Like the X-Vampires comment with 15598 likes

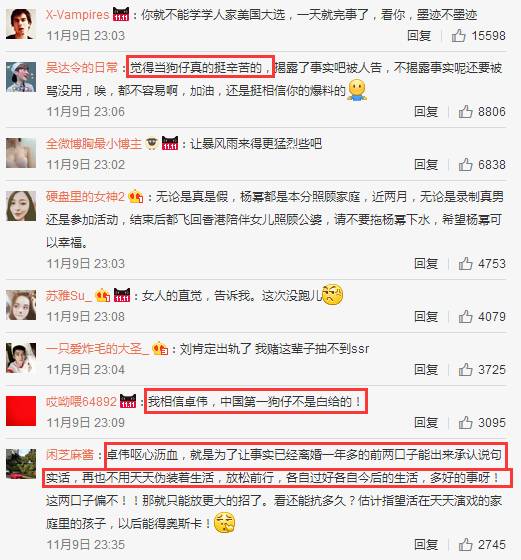tap(459, 35)
